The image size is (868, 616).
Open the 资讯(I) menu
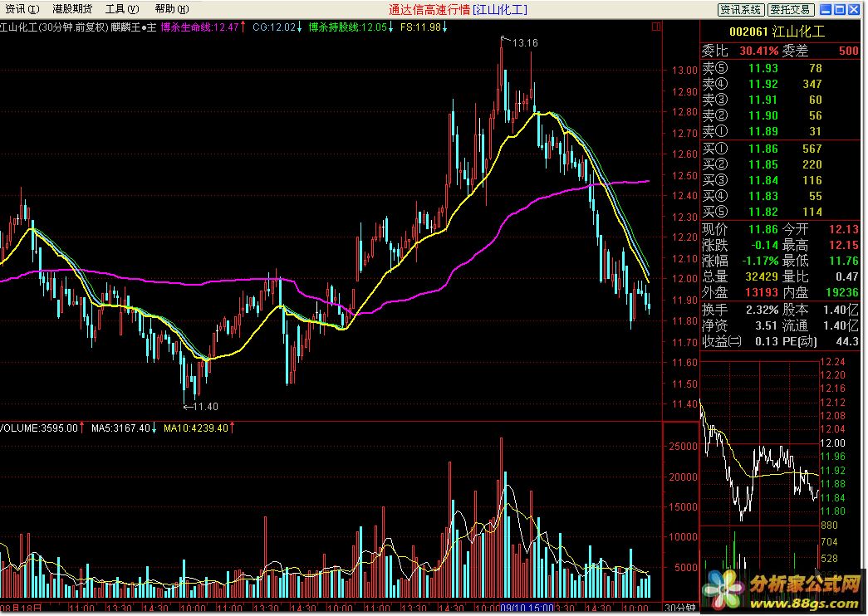(22, 9)
